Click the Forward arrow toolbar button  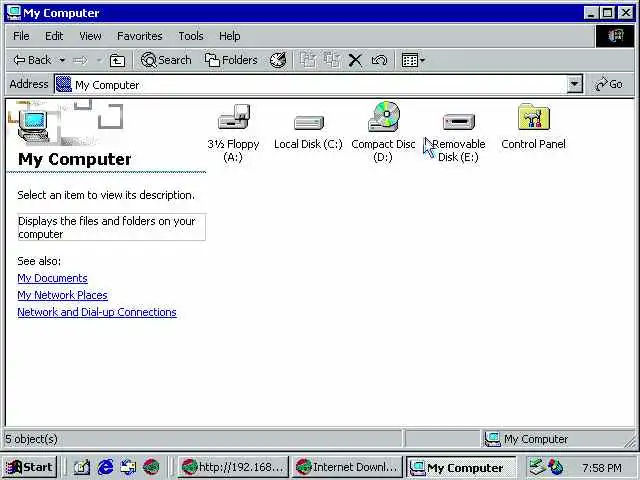(80, 60)
